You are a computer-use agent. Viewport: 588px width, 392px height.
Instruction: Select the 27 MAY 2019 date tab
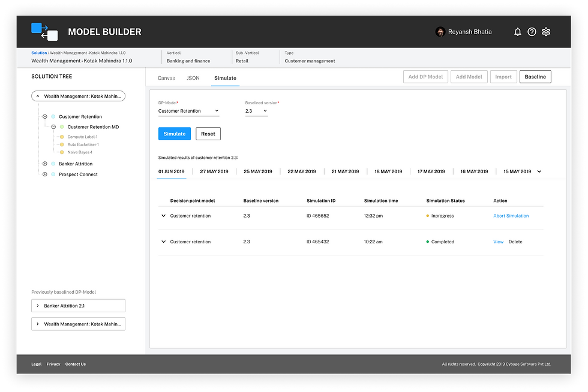pyautogui.click(x=214, y=171)
